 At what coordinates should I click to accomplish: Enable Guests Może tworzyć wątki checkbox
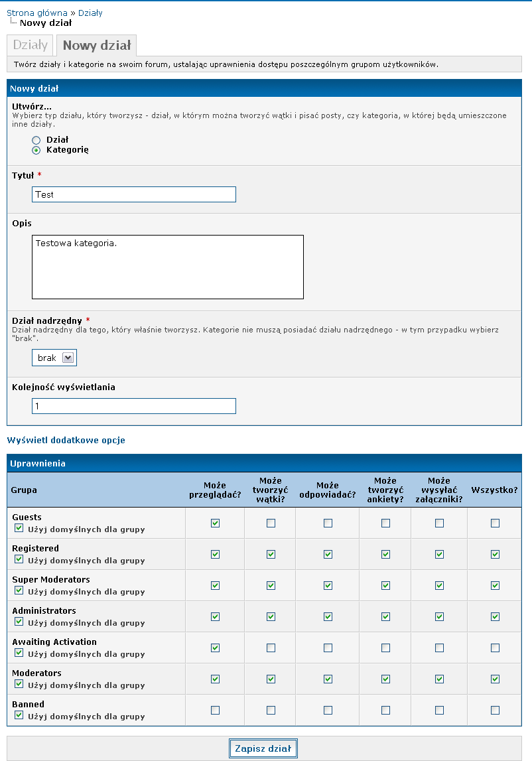(271, 523)
